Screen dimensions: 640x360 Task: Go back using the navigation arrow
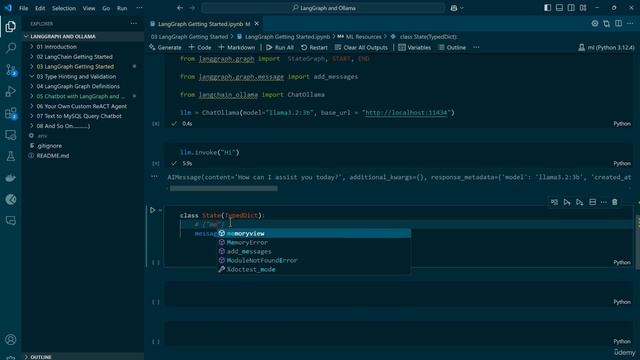[x=180, y=8]
